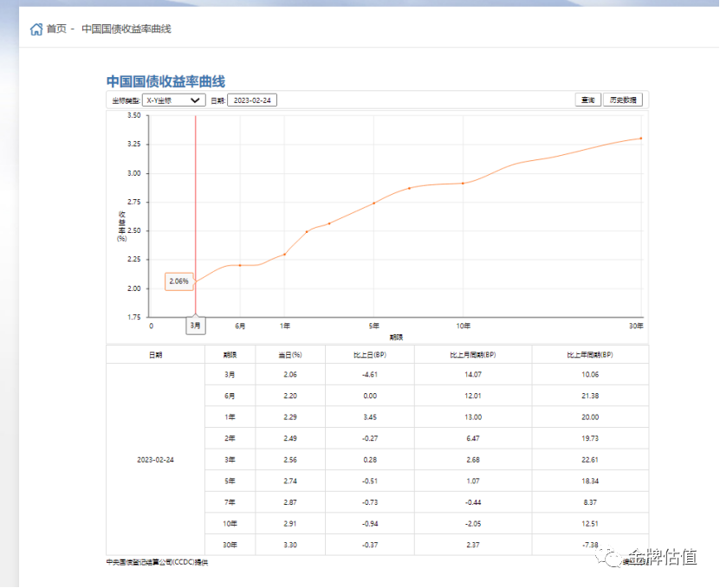Click the 5年 row yield 2.74
Viewport: 720px width, 588px height.
290,481
